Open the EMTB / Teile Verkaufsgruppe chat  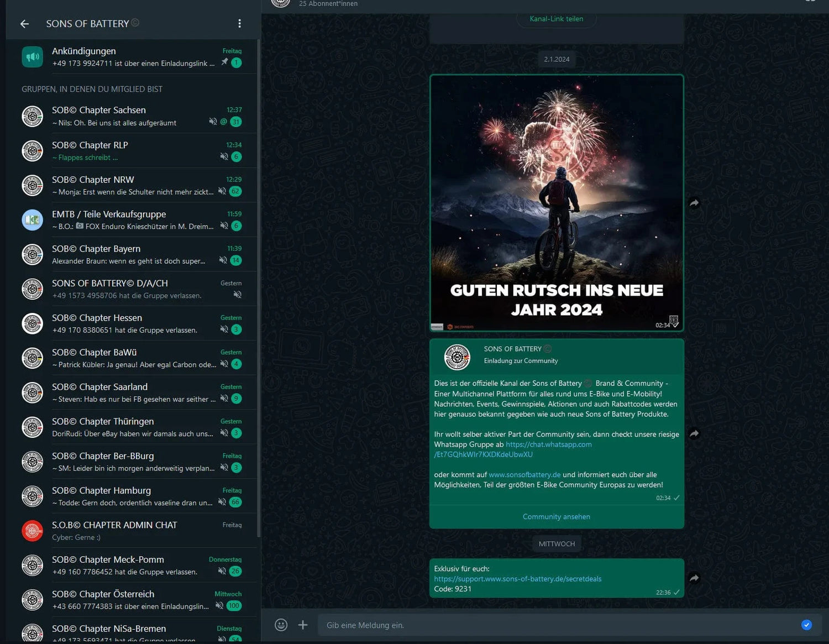[133, 220]
